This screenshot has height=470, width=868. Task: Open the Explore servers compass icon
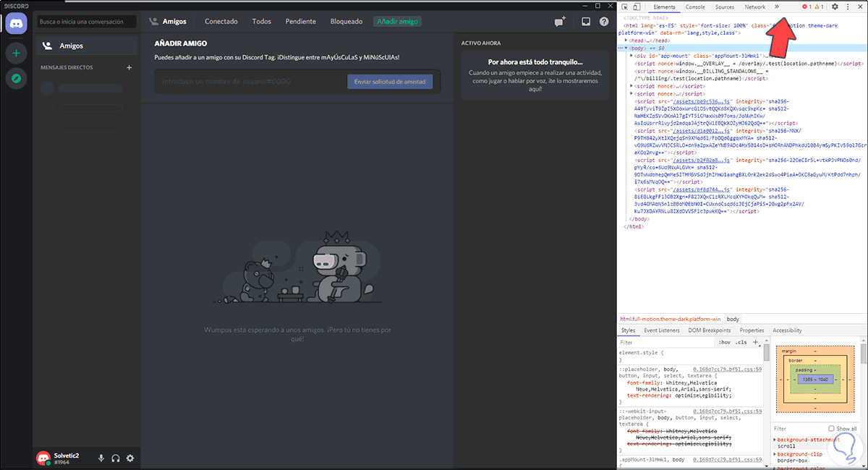pos(16,78)
